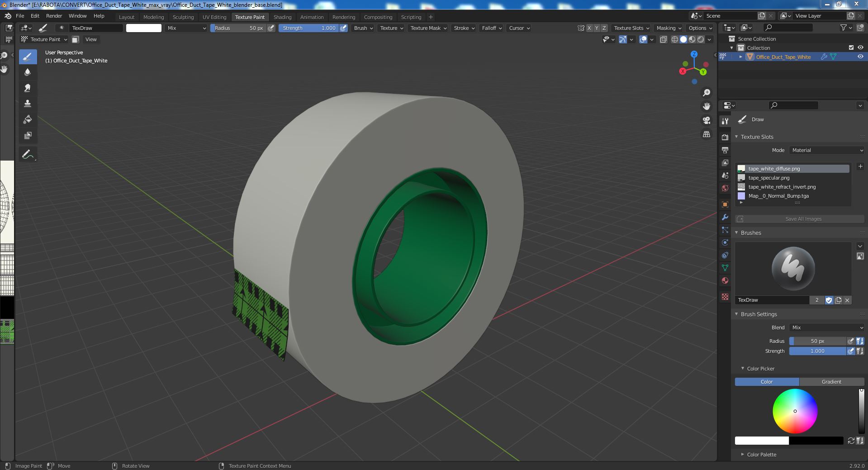Open the Material properties tab
868x470 pixels.
click(725, 280)
